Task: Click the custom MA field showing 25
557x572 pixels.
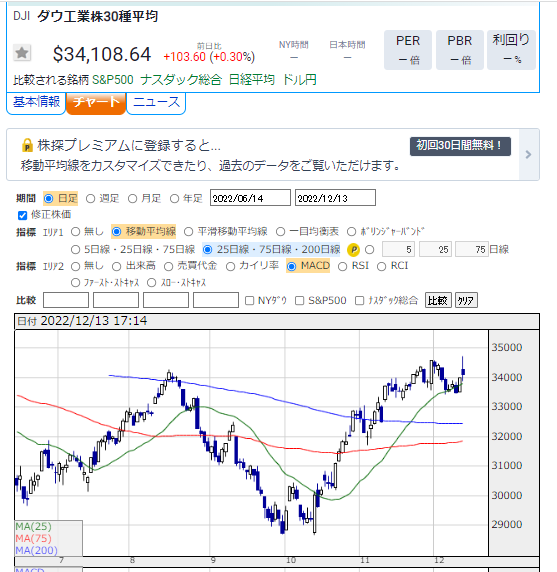Action: 436,250
